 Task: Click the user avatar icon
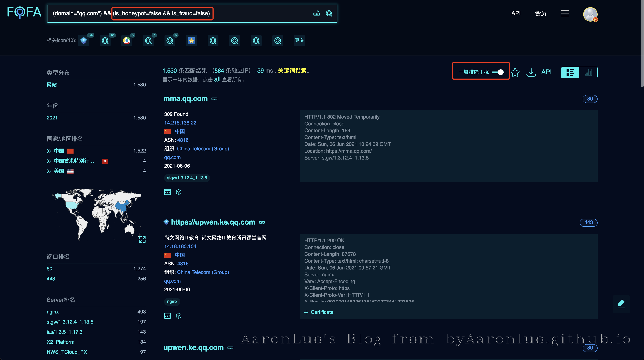pos(590,14)
